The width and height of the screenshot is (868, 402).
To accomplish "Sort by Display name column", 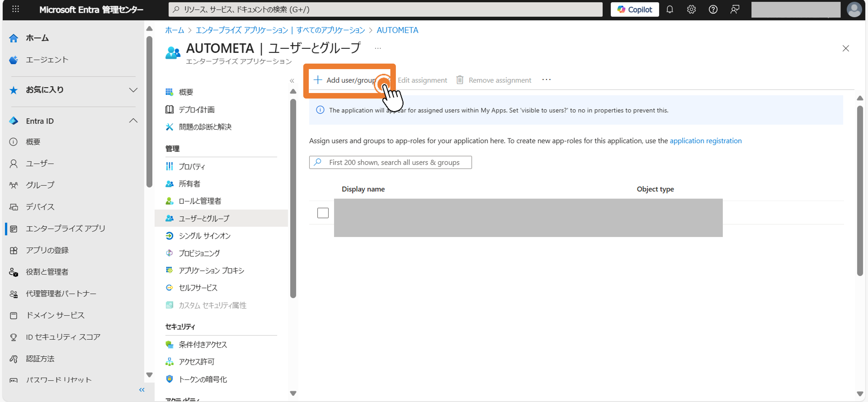I will [363, 189].
